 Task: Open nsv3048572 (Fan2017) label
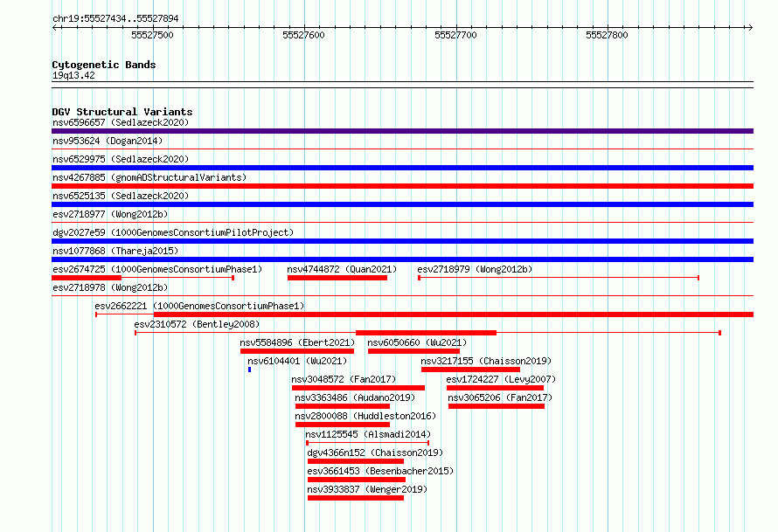pos(344,379)
